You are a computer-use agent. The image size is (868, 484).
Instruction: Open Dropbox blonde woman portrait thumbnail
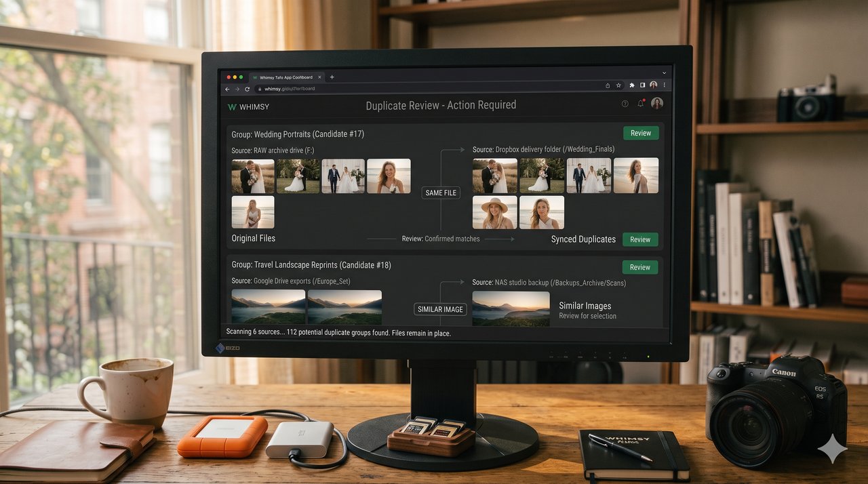[x=542, y=212]
